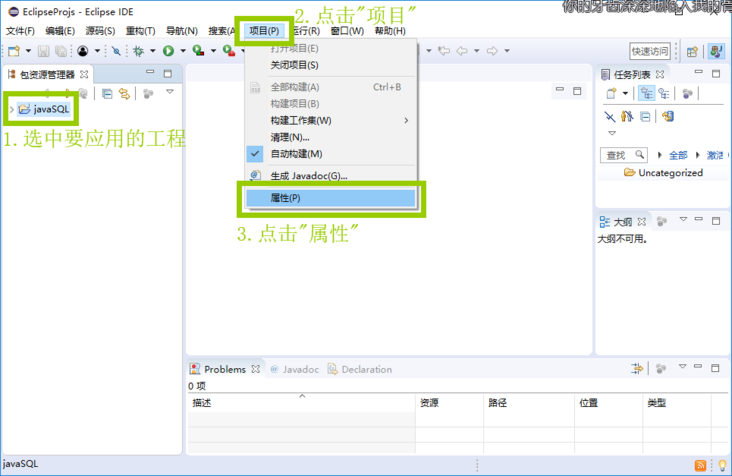Choose 清理(N)... from the menu
732x476 pixels.
click(331, 137)
